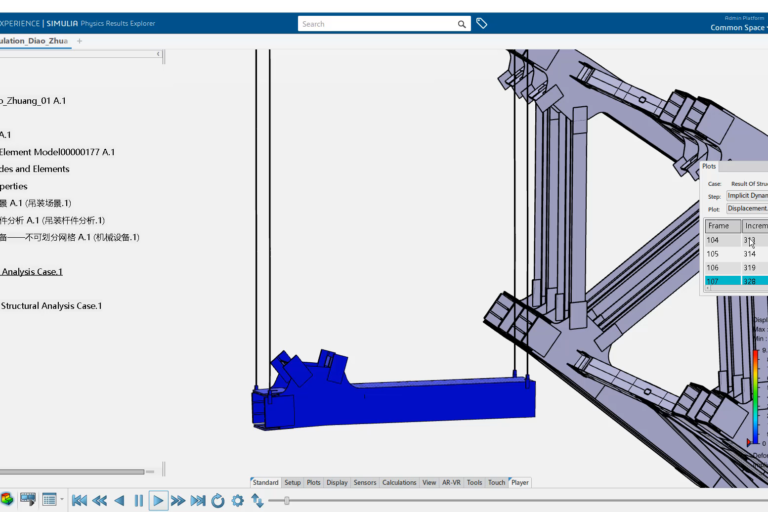The height and width of the screenshot is (512, 768).
Task: Switch to the Calculations tab
Action: click(399, 482)
